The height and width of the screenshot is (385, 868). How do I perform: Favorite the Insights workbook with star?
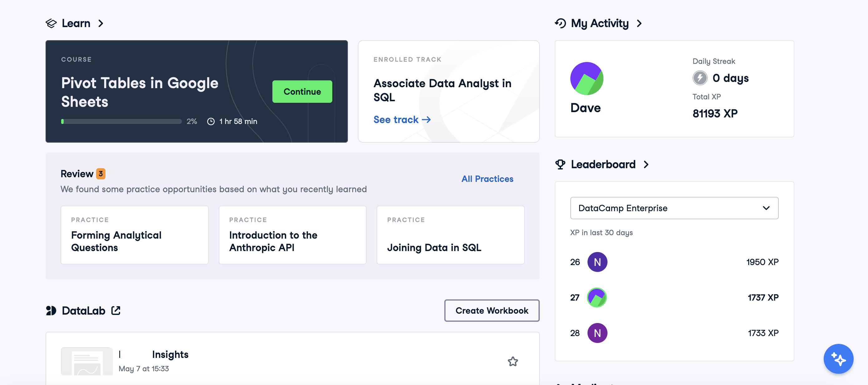click(513, 361)
